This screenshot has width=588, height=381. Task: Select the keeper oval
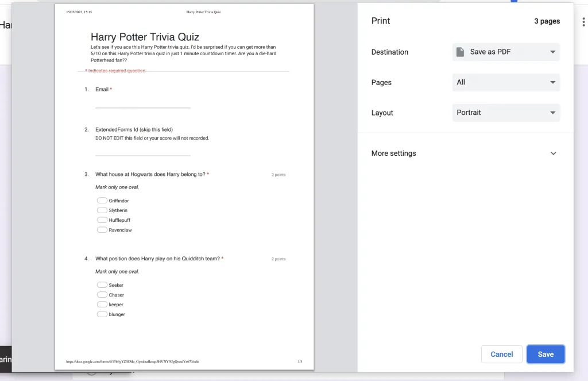click(102, 305)
